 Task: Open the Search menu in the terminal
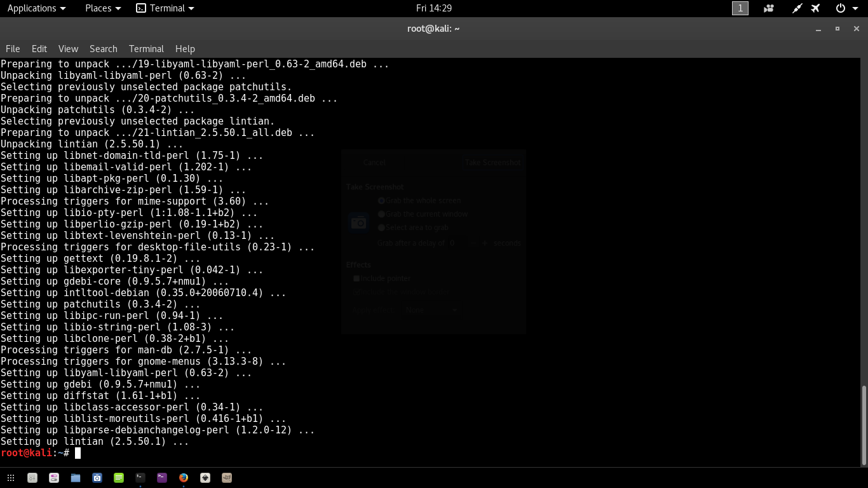pos(103,49)
